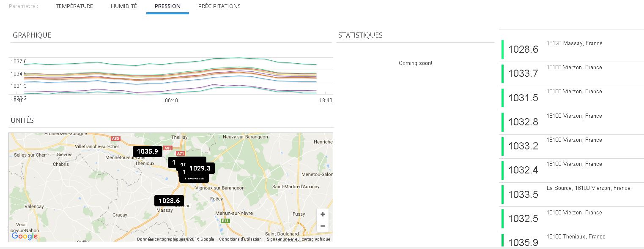The image size is (644, 249).
Task: Click the Vignoux-sur-Barangeon label on map
Action: 220,188
